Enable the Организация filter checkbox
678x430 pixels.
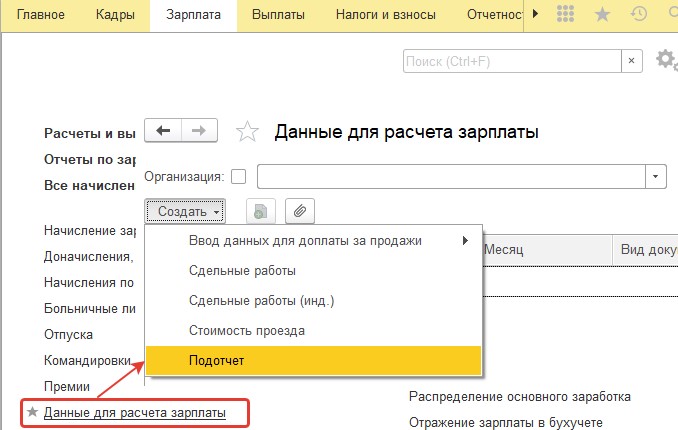tap(239, 176)
